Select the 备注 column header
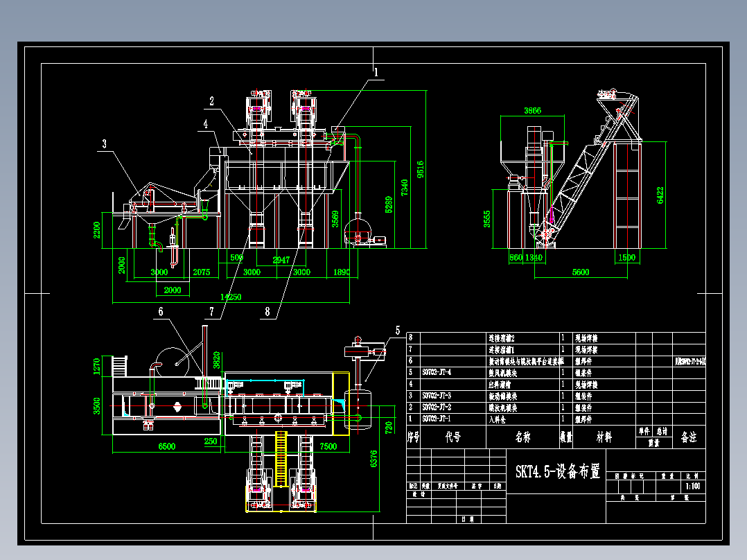 click(689, 437)
